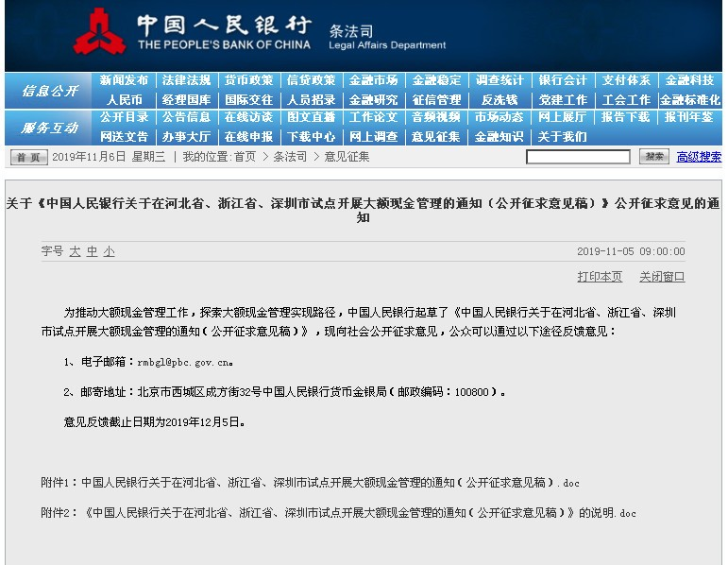Open 信贷政策 navigation item
The height and width of the screenshot is (565, 728).
point(311,80)
